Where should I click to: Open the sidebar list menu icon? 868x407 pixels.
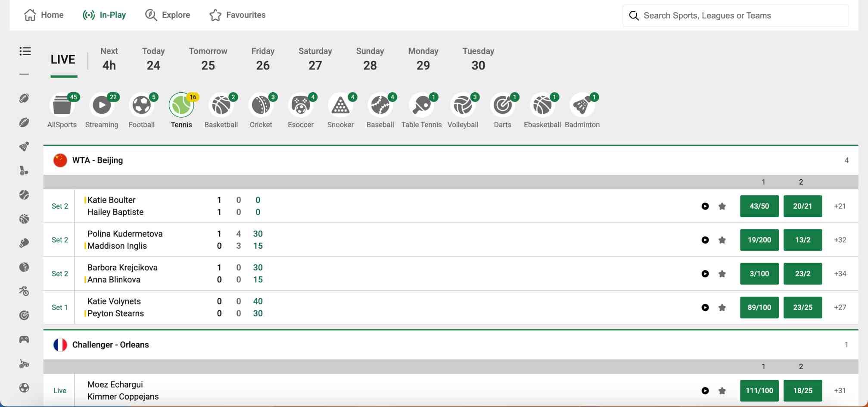click(25, 51)
